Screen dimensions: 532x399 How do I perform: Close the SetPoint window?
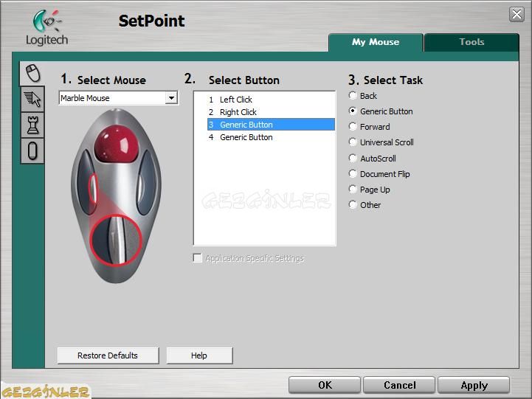[517, 14]
